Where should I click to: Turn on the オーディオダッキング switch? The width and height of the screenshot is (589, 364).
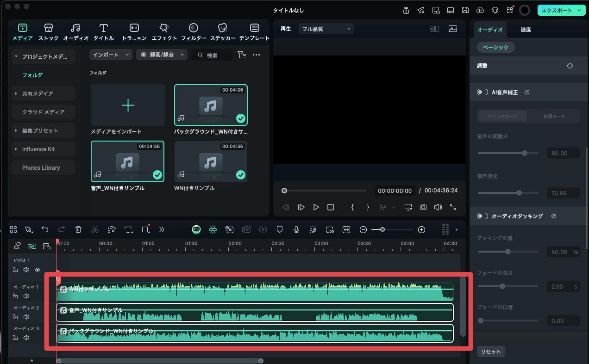[482, 216]
